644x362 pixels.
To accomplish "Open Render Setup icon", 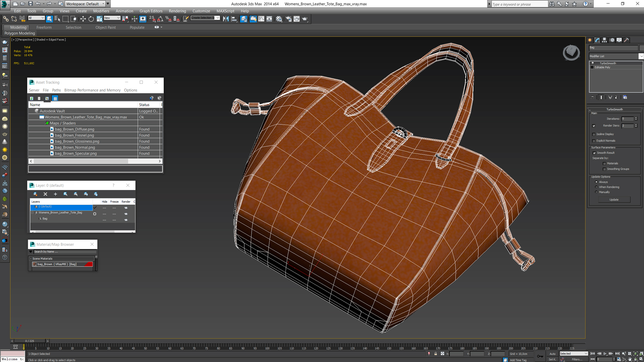I will click(x=288, y=19).
